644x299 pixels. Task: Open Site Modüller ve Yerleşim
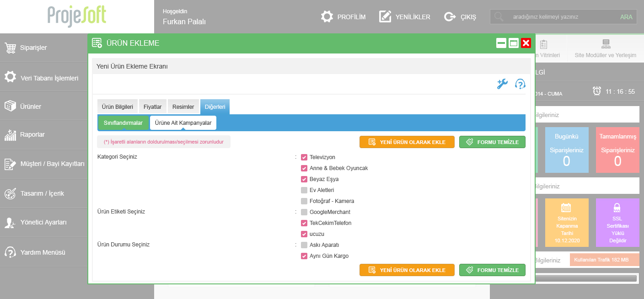point(605,49)
